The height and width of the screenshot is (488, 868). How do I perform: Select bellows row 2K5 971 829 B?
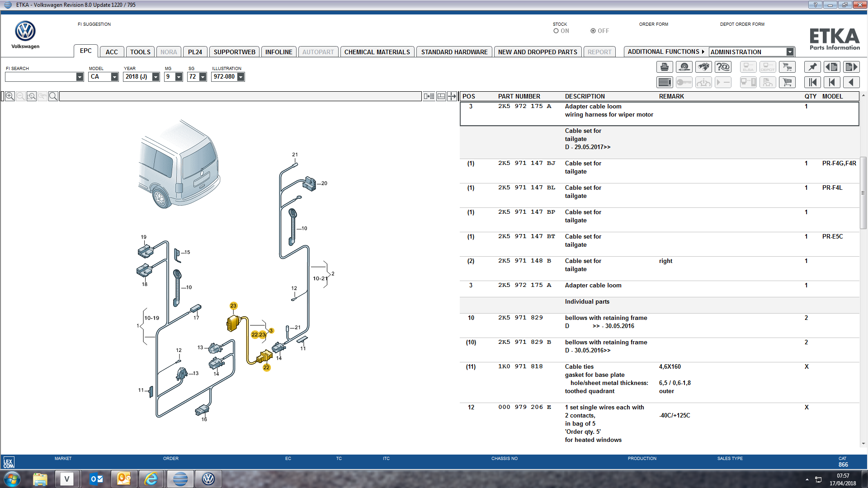click(x=659, y=350)
